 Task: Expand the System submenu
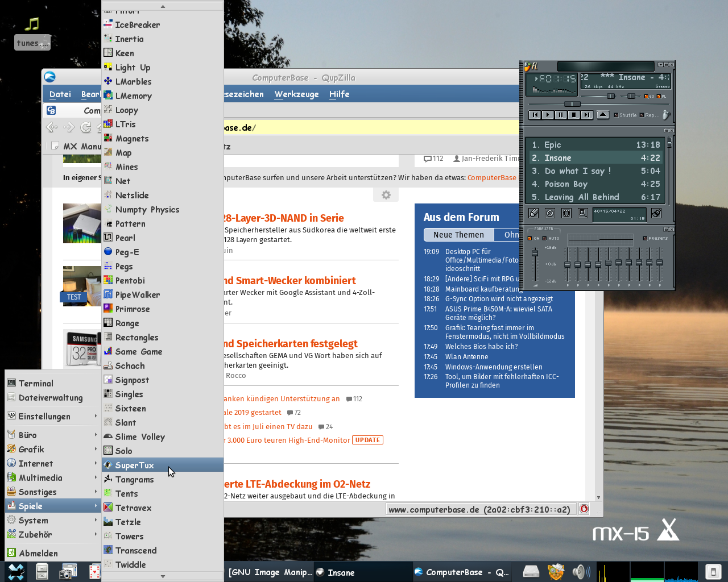[x=53, y=520]
